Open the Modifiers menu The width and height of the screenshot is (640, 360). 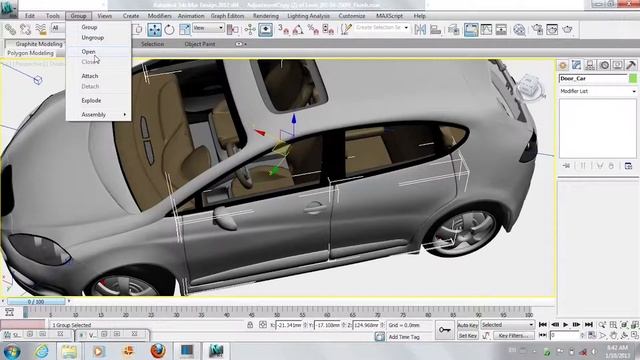[159, 16]
